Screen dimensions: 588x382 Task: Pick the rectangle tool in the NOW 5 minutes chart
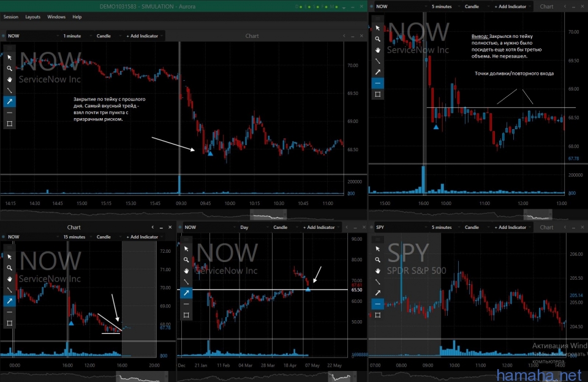(x=378, y=94)
